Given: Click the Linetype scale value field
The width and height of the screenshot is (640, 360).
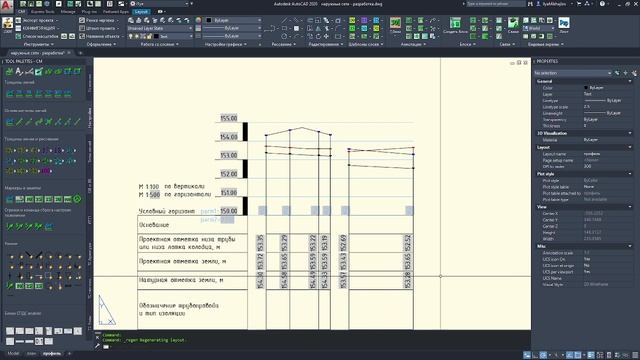Looking at the screenshot, I should point(607,107).
